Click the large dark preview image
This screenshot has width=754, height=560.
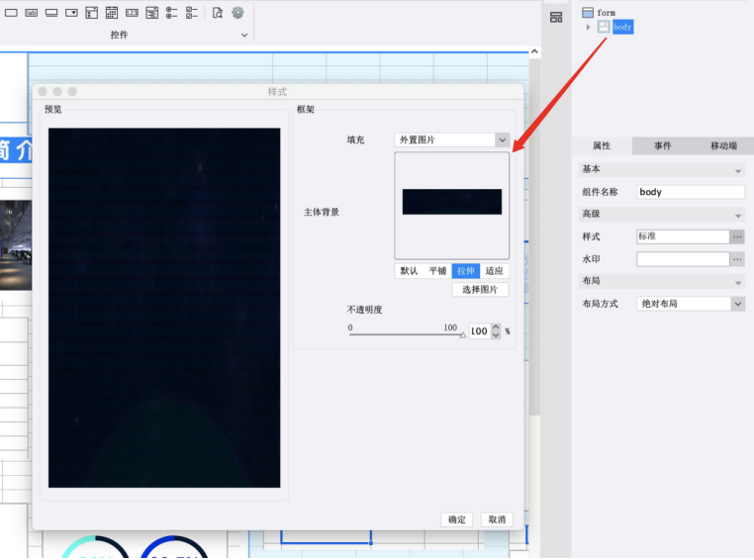point(164,308)
